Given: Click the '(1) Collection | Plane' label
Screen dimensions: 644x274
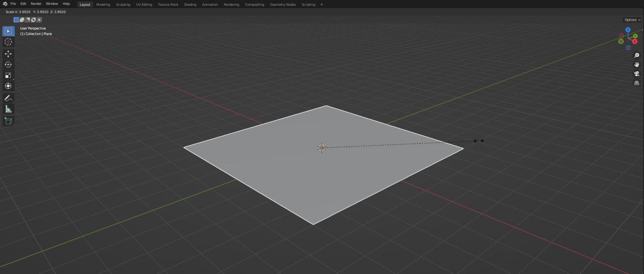Looking at the screenshot, I should tap(36, 34).
